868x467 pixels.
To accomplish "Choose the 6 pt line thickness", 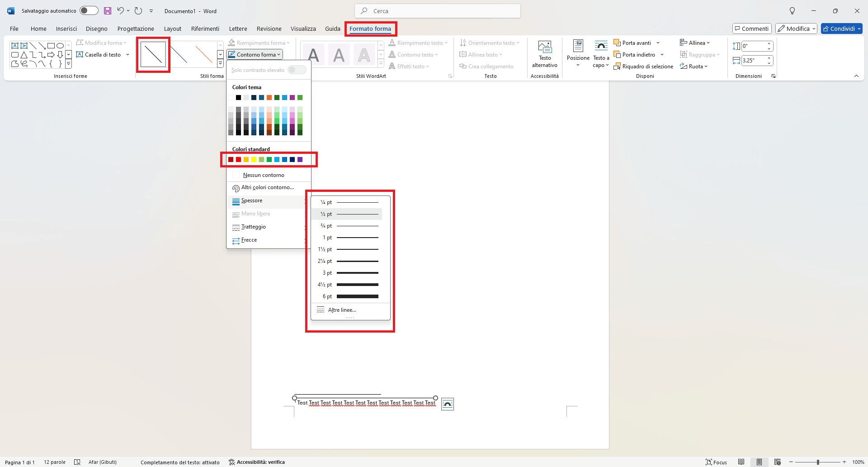I will 347,296.
